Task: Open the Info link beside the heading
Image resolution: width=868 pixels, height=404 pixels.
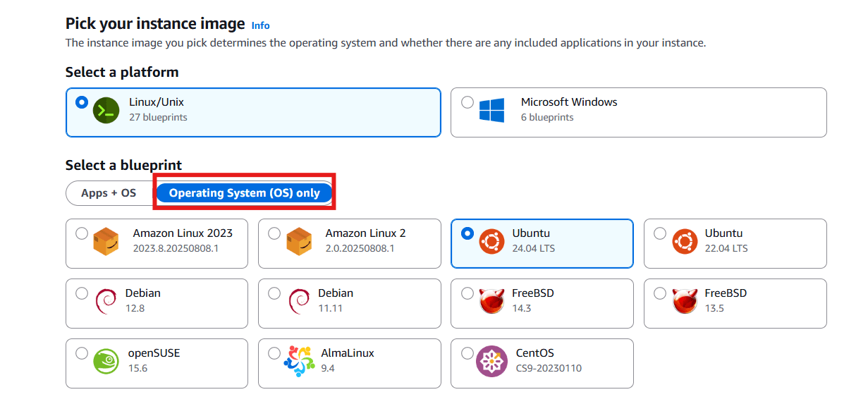Action: [260, 25]
